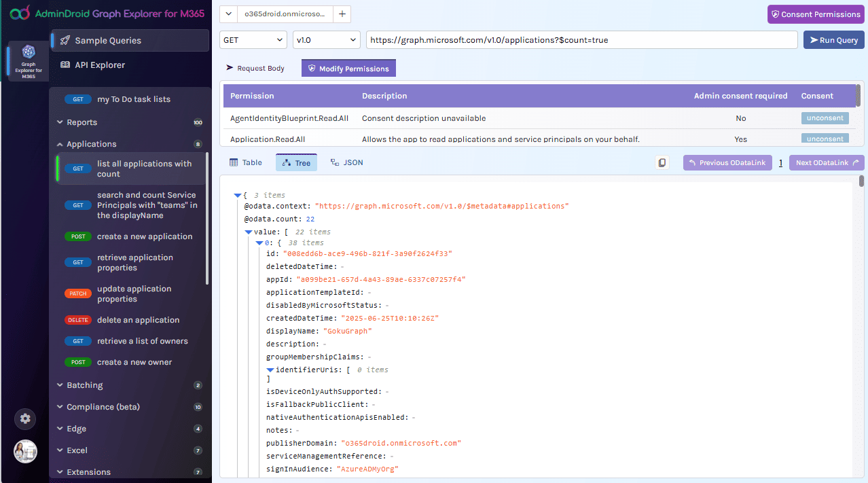Click the Run Query button
The image size is (868, 483).
click(833, 39)
